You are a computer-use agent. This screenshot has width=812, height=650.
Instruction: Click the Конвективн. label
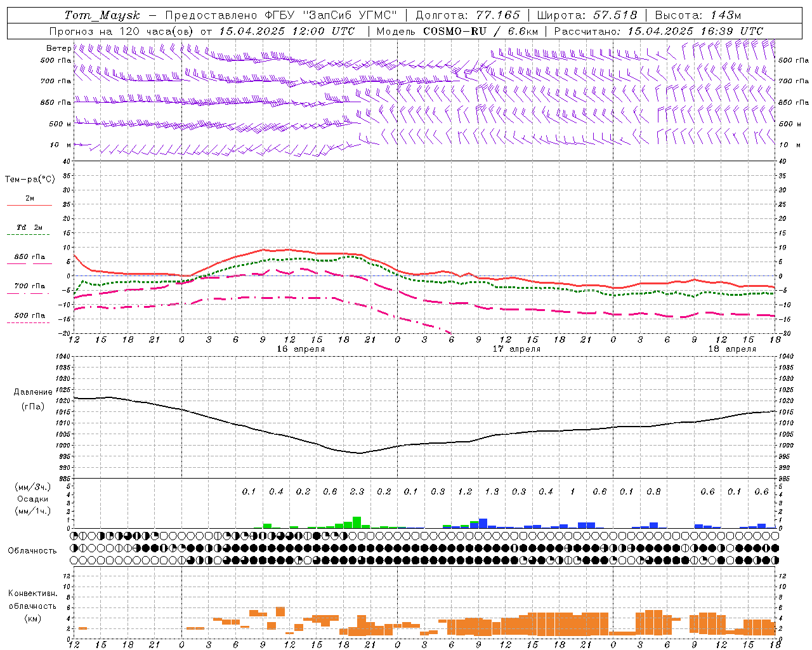(32, 594)
